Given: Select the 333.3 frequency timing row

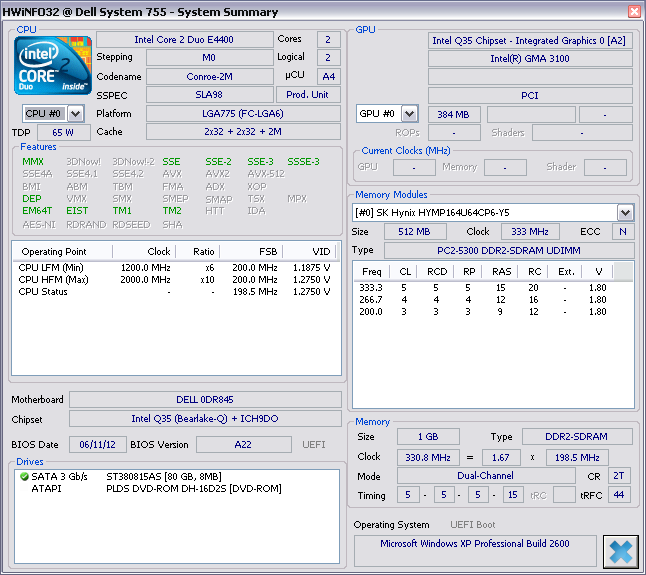Looking at the screenshot, I should (x=483, y=288).
